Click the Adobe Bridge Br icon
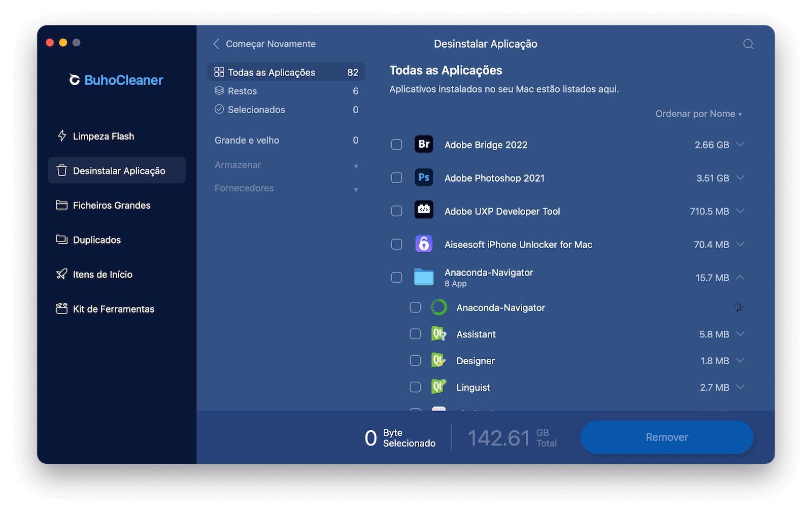The width and height of the screenshot is (812, 513). click(424, 145)
